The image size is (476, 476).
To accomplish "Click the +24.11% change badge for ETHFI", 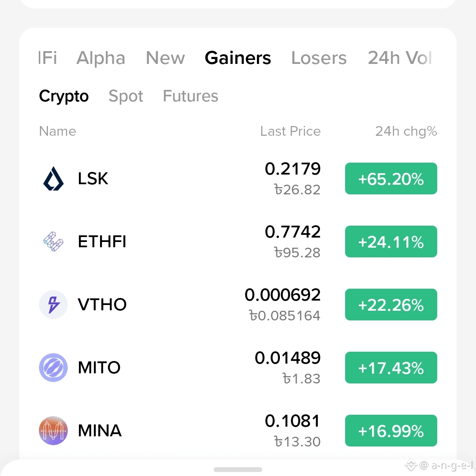I will [x=391, y=242].
